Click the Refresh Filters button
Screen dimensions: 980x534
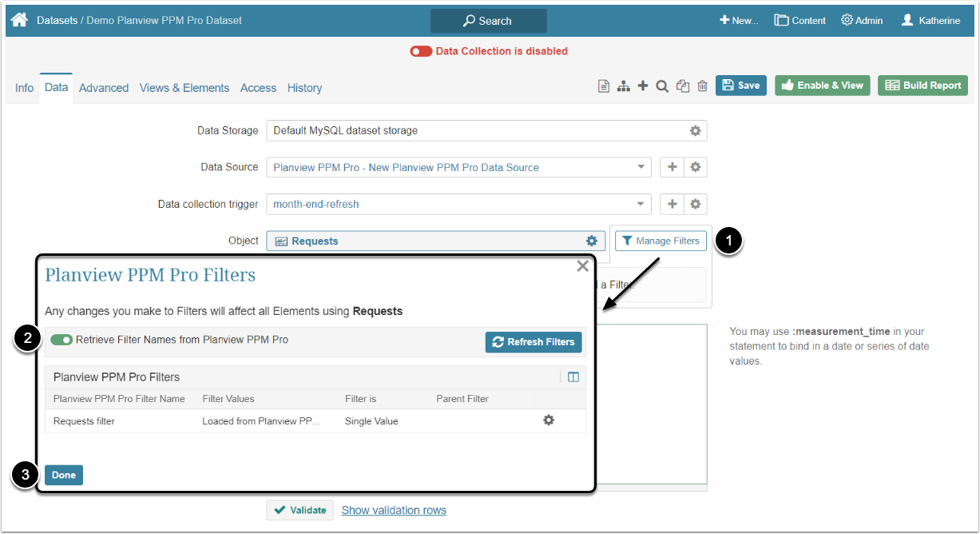(x=534, y=342)
